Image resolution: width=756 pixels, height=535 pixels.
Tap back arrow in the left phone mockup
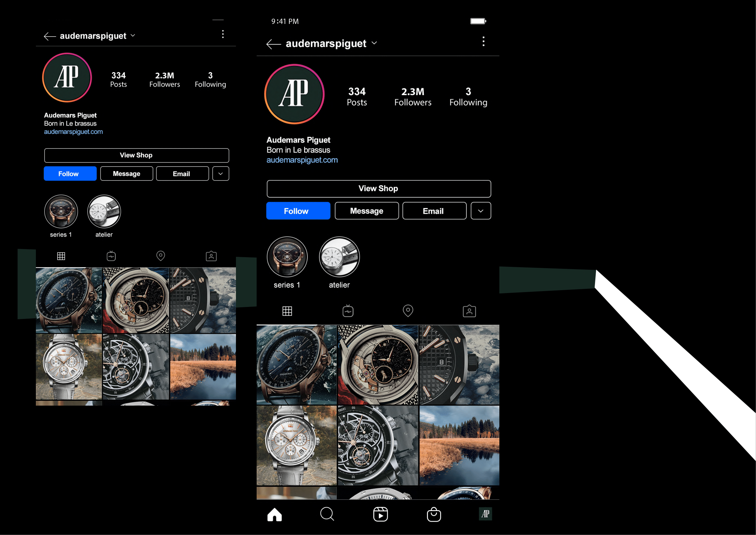click(50, 36)
